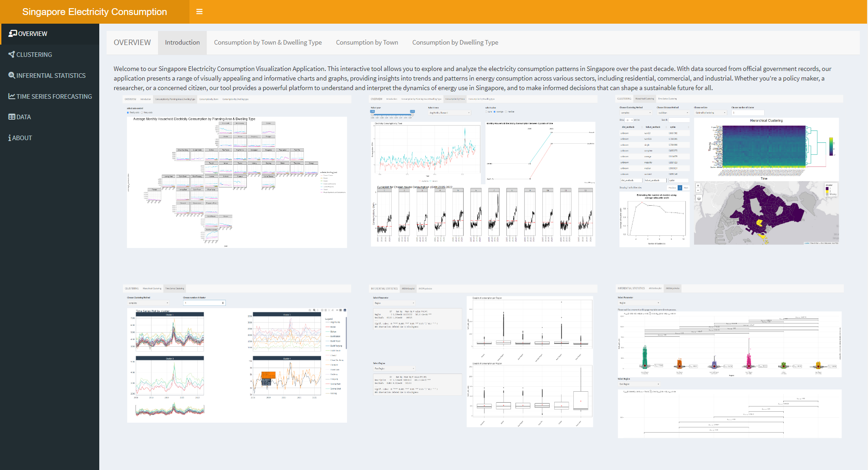Click the About info icon in the sidebar
Viewport: 868px width, 470px height.
tap(10, 138)
